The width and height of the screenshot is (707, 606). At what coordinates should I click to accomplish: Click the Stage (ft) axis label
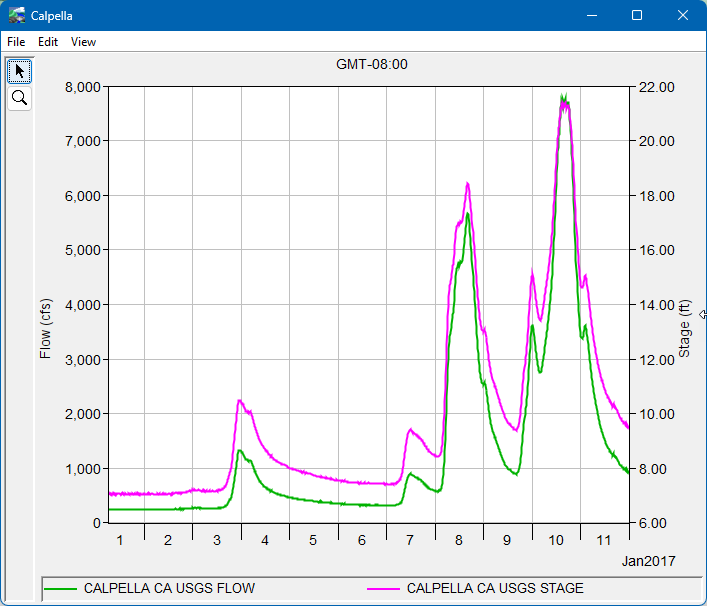point(685,329)
